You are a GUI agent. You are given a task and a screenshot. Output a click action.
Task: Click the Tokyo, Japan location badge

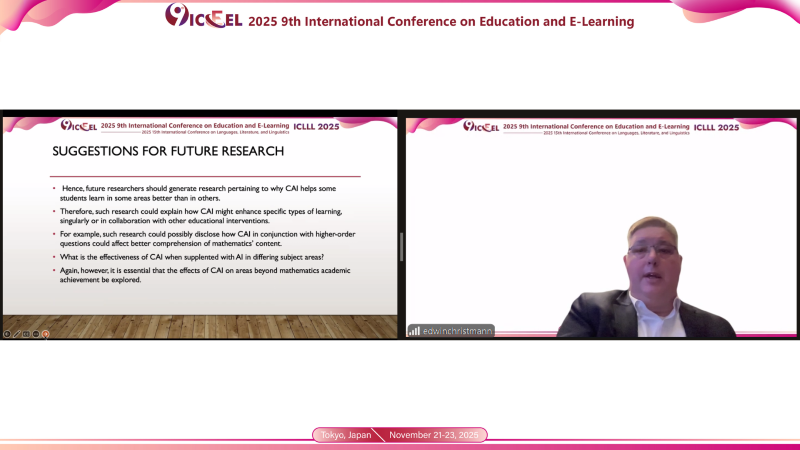(345, 435)
